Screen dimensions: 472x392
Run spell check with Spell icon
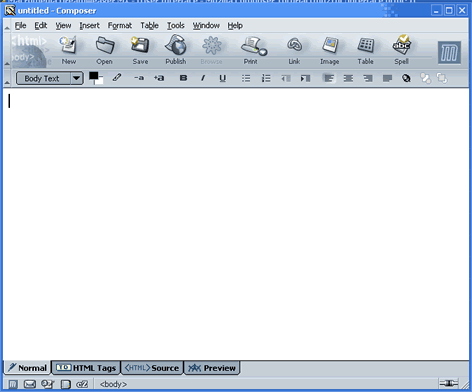(x=401, y=50)
